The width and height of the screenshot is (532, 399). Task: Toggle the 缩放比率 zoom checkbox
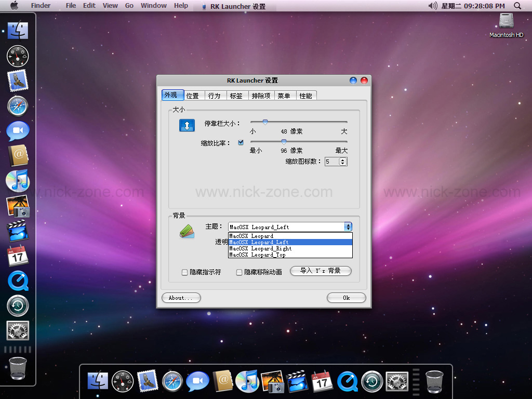(x=241, y=142)
